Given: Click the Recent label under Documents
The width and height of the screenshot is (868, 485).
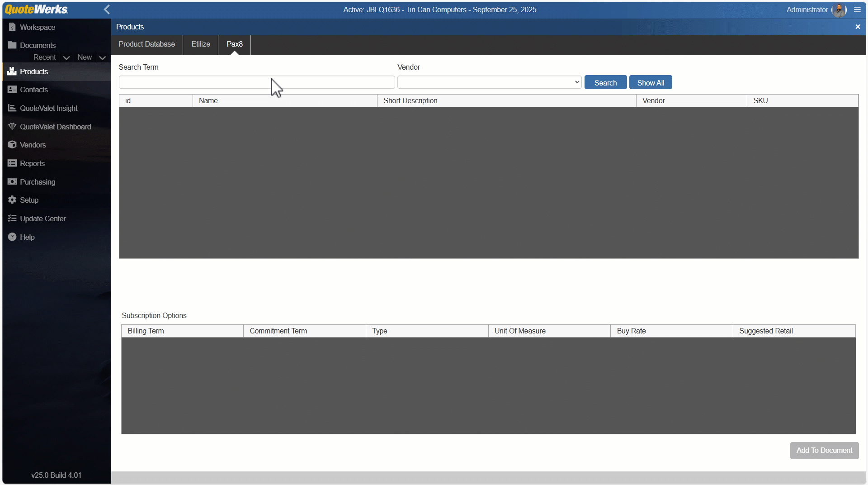Looking at the screenshot, I should point(45,57).
